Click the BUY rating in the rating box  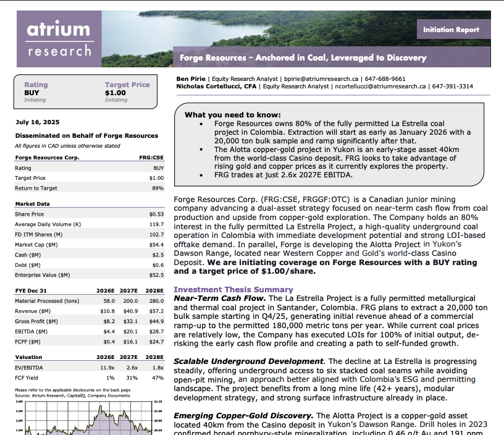tap(31, 93)
